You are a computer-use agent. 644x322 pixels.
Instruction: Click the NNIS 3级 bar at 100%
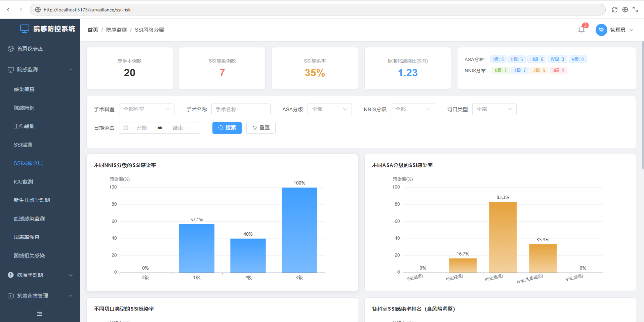pyautogui.click(x=299, y=230)
